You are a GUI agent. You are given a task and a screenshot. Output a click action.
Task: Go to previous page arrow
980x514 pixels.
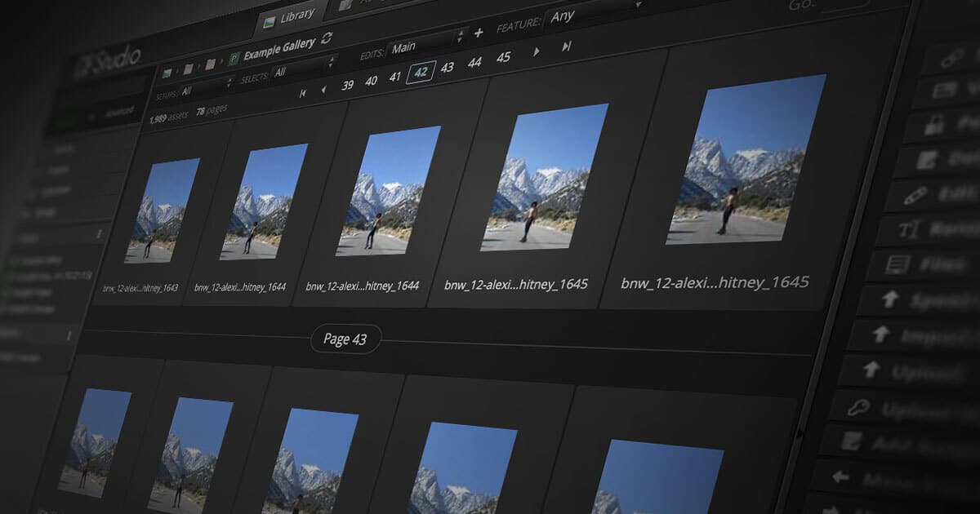[x=323, y=90]
